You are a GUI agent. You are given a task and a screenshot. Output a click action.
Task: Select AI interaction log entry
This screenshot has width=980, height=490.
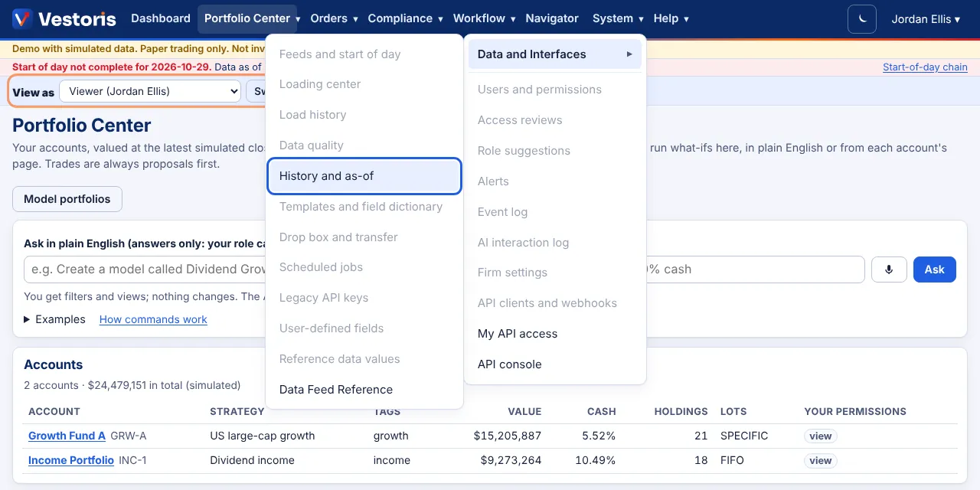pos(555,243)
